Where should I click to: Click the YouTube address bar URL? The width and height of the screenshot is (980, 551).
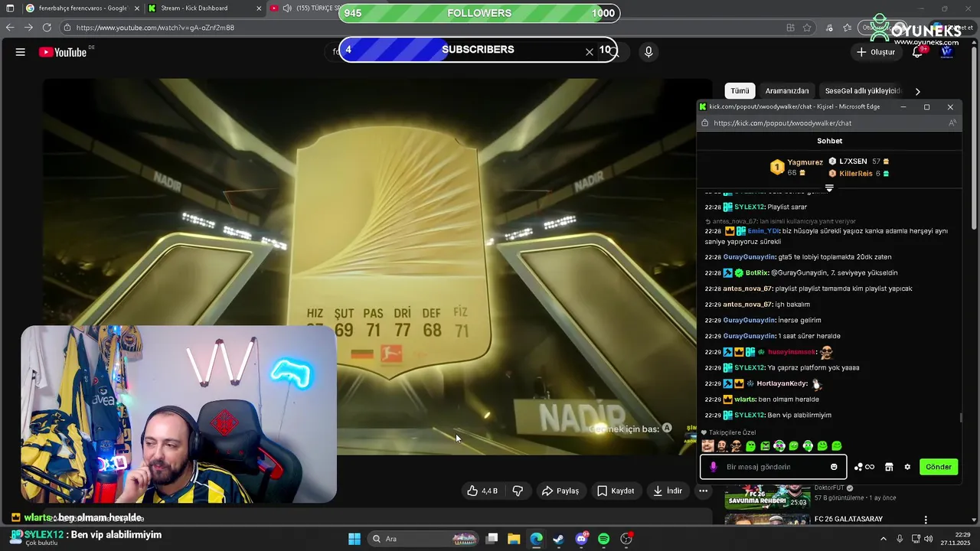click(155, 28)
